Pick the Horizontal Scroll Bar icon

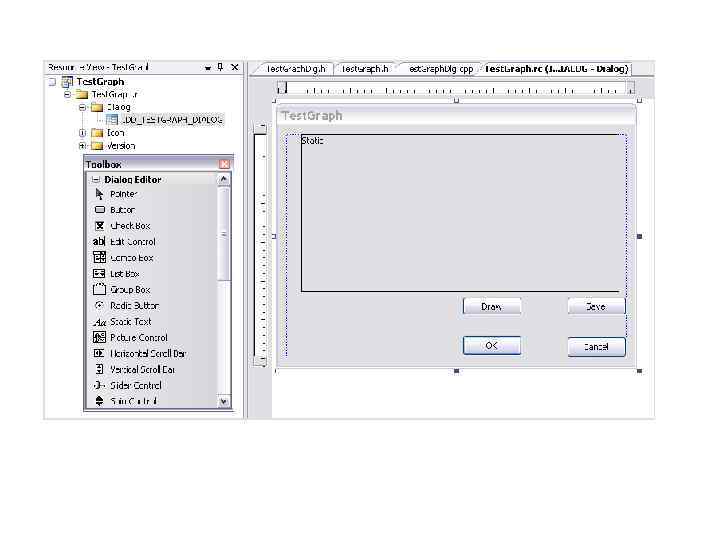99,353
